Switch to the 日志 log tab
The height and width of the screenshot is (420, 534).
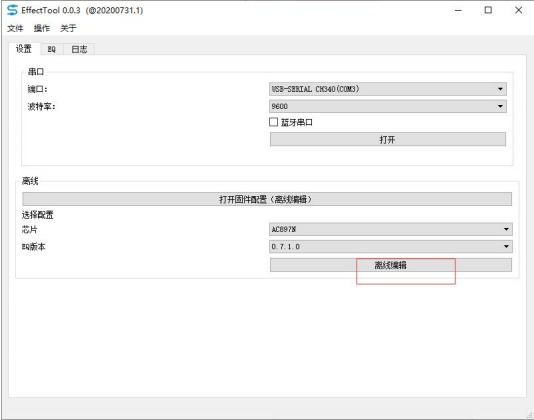point(79,49)
